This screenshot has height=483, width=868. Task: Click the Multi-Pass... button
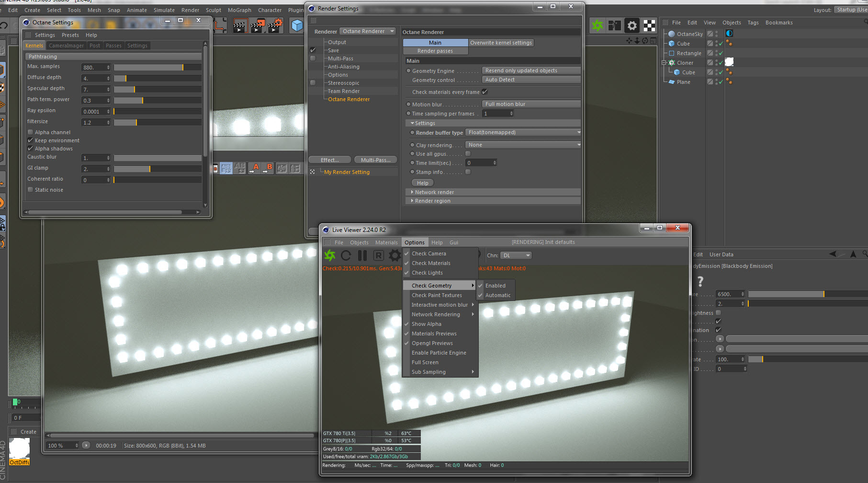click(376, 160)
